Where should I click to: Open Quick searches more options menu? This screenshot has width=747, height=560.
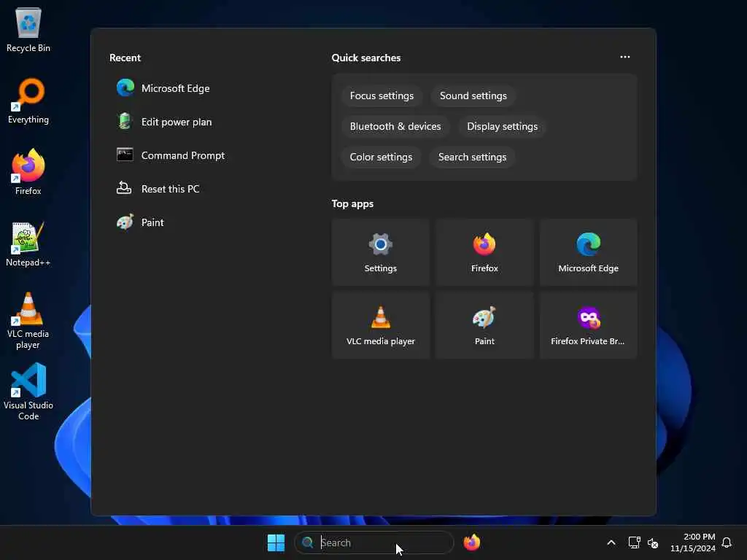[x=625, y=57]
